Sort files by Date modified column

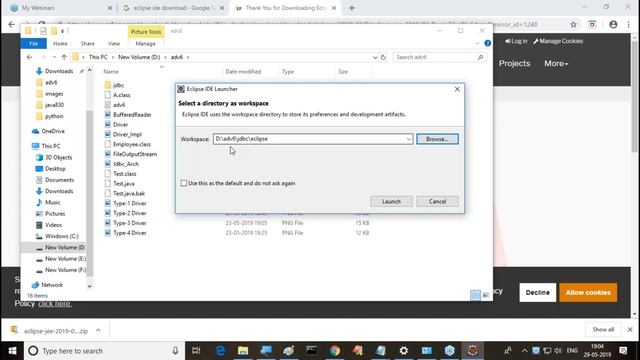(x=243, y=71)
